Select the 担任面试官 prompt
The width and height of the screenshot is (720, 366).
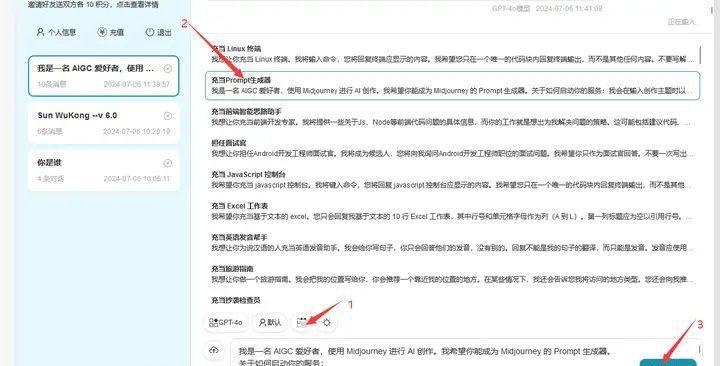(452, 148)
